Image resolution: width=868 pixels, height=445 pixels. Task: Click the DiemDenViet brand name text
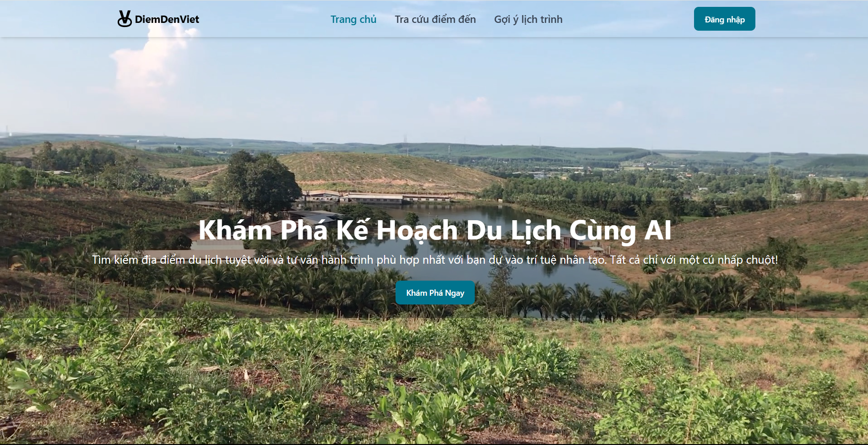point(167,19)
